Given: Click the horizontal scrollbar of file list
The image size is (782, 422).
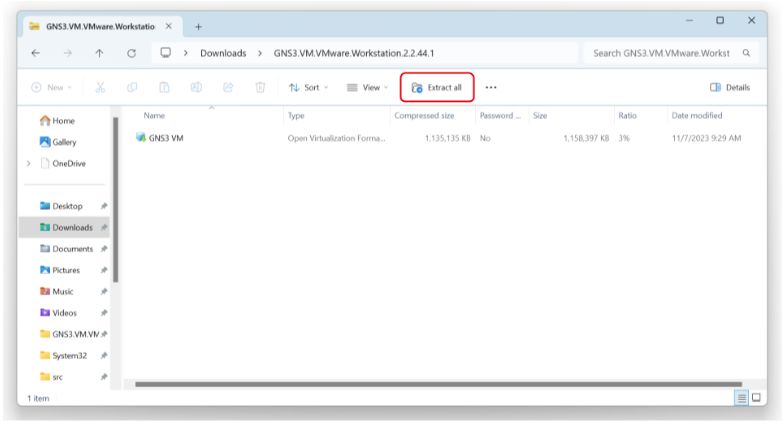Looking at the screenshot, I should pyautogui.click(x=438, y=384).
